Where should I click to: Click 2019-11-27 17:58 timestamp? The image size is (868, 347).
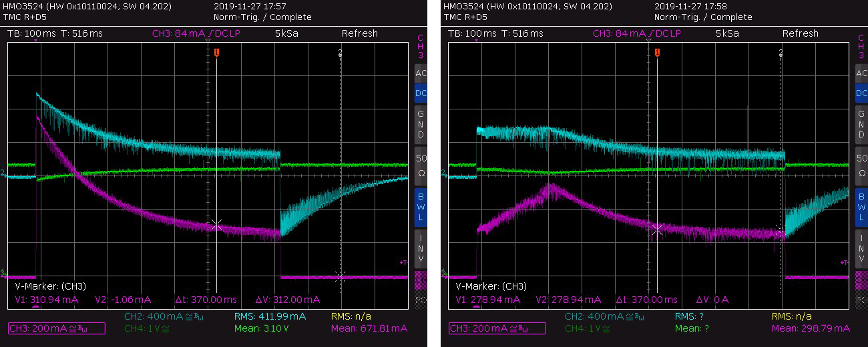click(690, 6)
